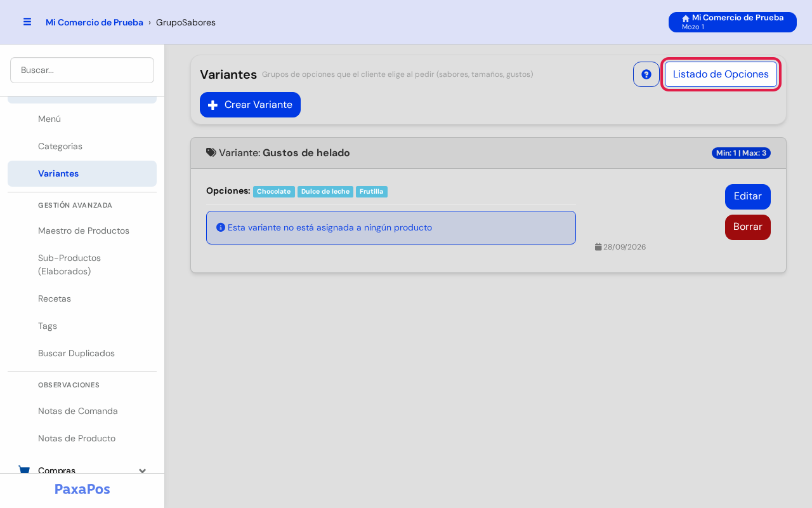The width and height of the screenshot is (812, 508).
Task: Click the info icon in the notice
Action: 221,227
